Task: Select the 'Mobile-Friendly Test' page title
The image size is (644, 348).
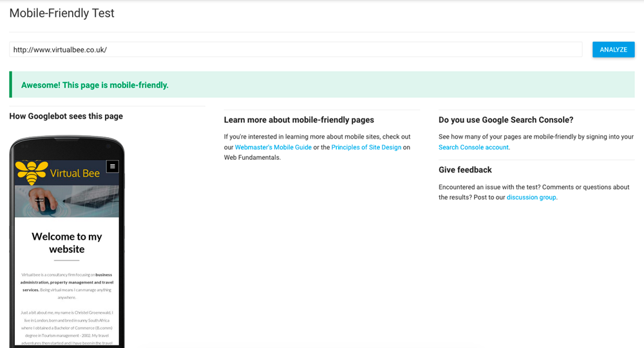Action: pyautogui.click(x=62, y=13)
